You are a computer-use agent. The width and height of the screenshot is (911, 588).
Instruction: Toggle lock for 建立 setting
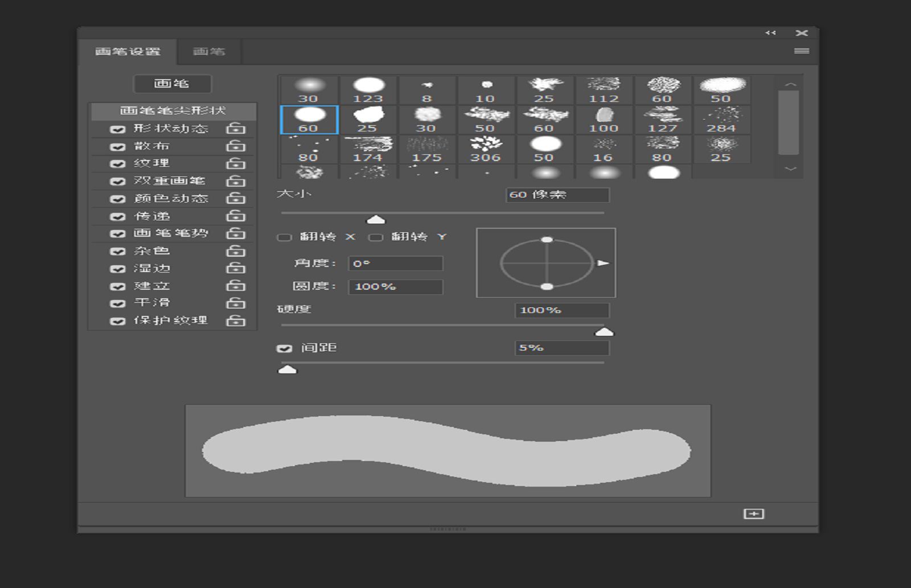click(x=236, y=286)
